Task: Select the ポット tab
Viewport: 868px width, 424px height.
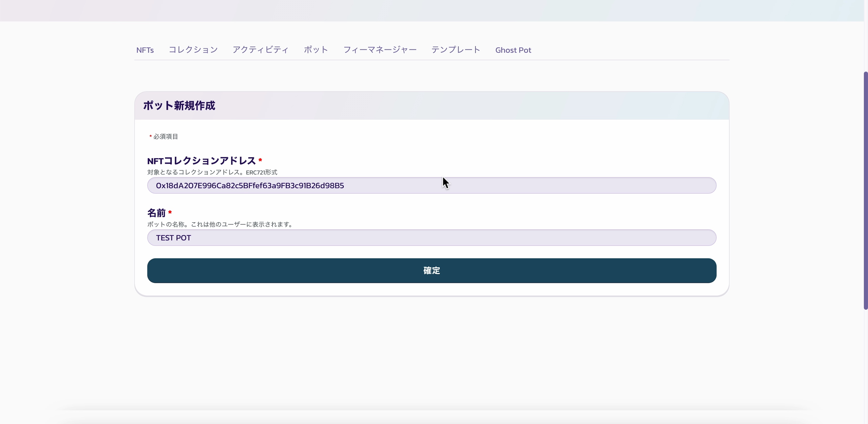Action: coord(316,50)
